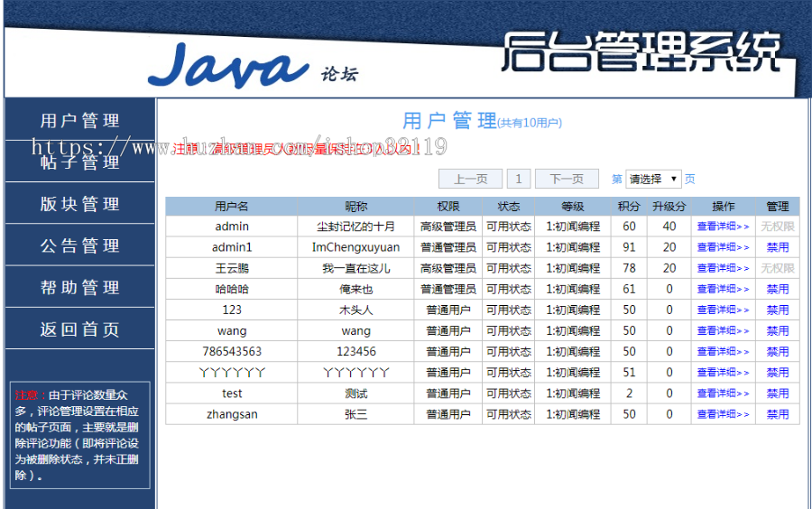Click the Java 论坛 logo
812x509 pixels.
[x=254, y=66]
